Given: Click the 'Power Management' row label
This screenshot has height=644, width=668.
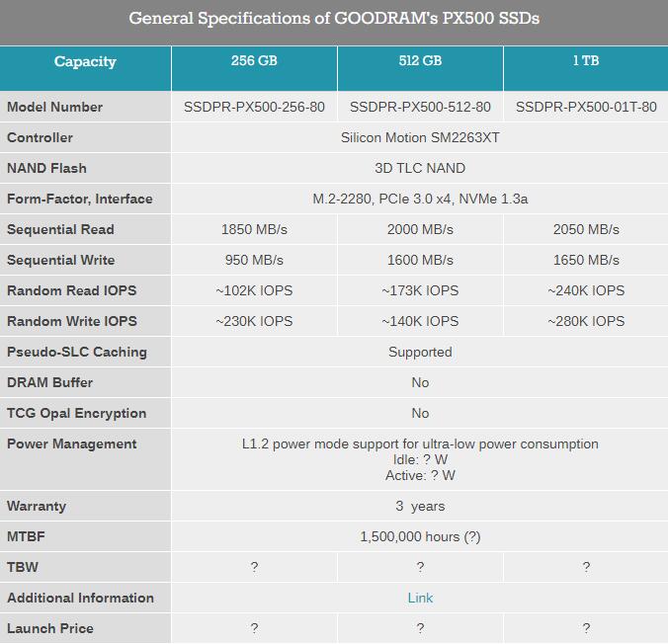Looking at the screenshot, I should (72, 444).
